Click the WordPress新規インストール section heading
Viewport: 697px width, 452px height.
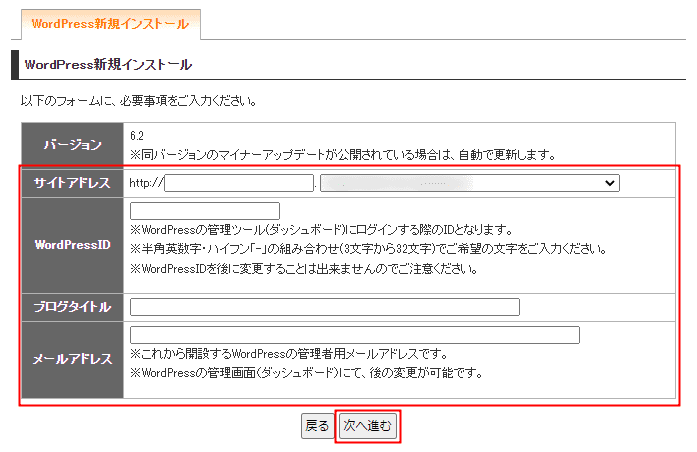click(108, 65)
